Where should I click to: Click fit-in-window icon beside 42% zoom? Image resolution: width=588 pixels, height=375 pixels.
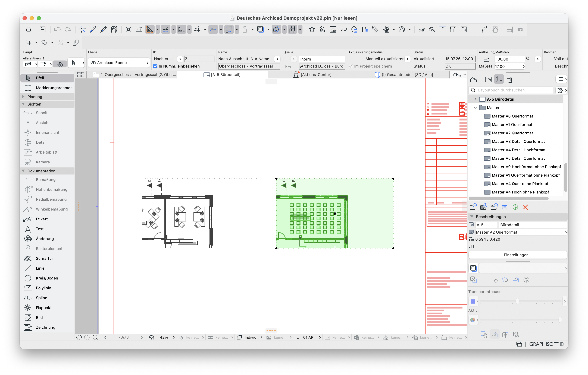click(x=152, y=337)
